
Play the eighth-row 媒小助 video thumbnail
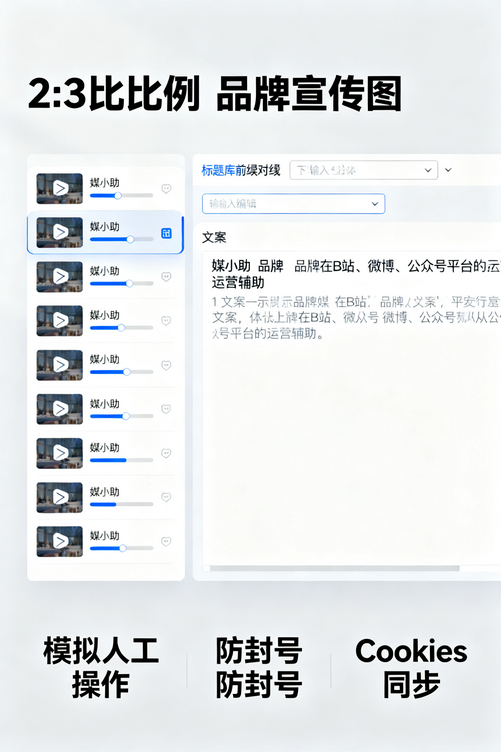(x=59, y=497)
